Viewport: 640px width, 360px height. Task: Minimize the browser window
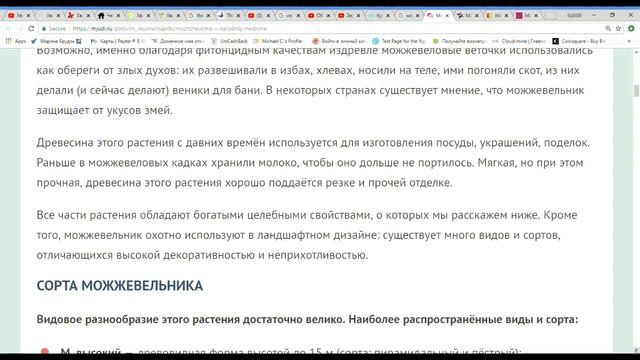[594, 15]
